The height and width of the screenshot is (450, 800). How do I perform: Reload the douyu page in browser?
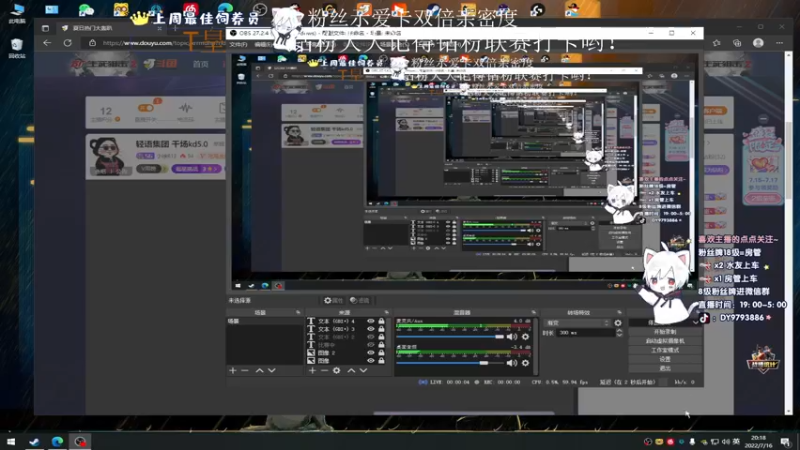click(67, 43)
